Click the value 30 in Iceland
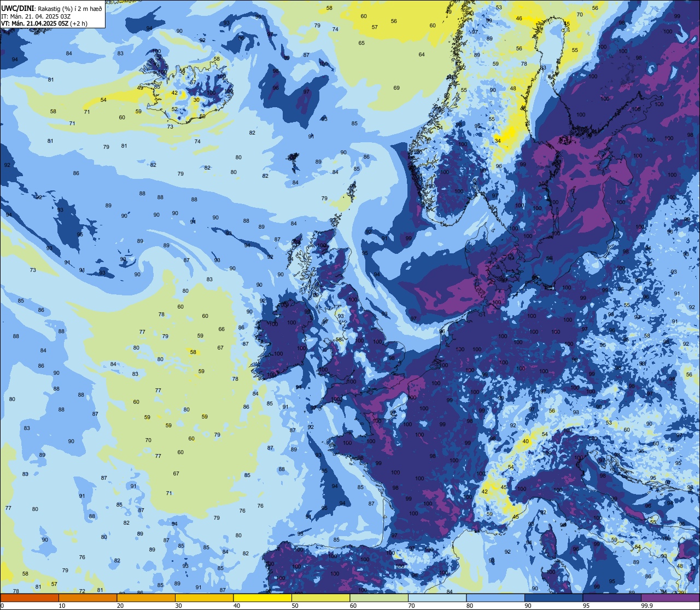The width and height of the screenshot is (700, 610). (x=196, y=100)
